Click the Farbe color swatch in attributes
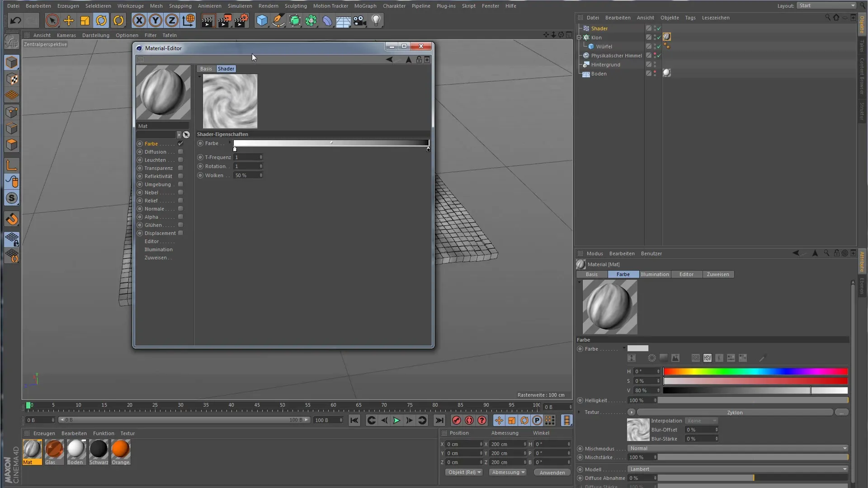 coord(638,348)
